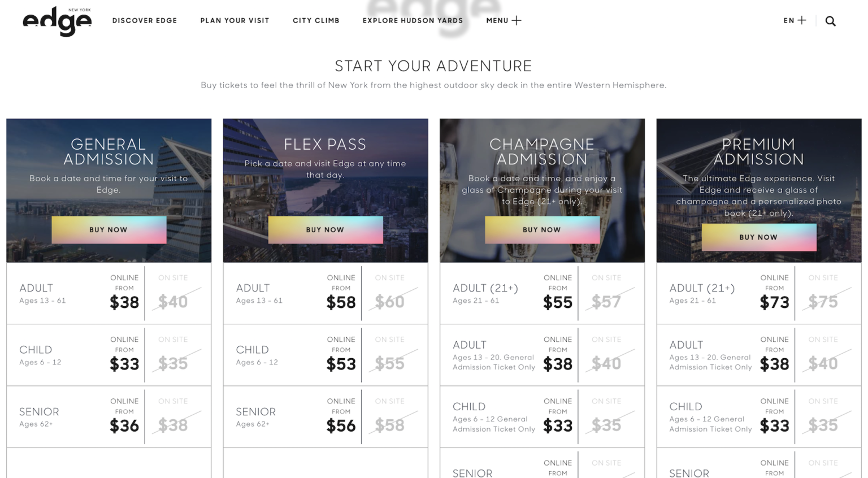Image resolution: width=868 pixels, height=478 pixels.
Task: Click the General Admission card heading
Action: (108, 152)
